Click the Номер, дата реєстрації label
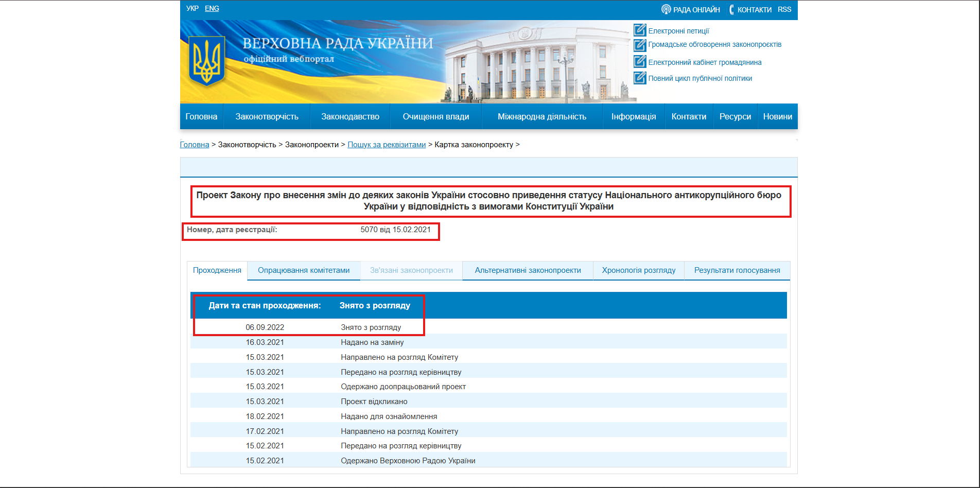This screenshot has height=488, width=980. (x=232, y=230)
